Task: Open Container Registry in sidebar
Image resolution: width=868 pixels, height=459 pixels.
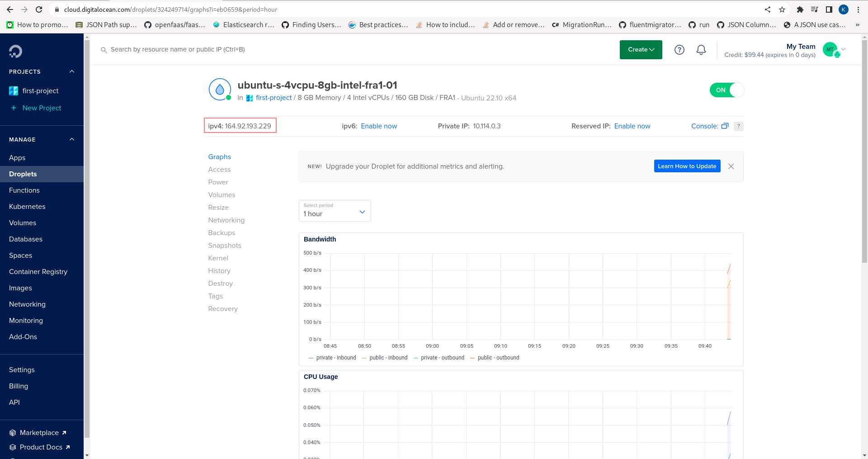Action: coord(38,272)
